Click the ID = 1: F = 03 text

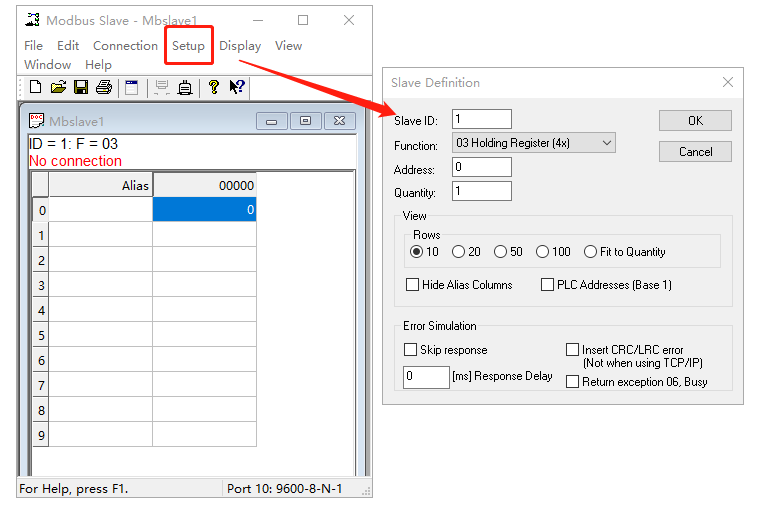(x=73, y=144)
